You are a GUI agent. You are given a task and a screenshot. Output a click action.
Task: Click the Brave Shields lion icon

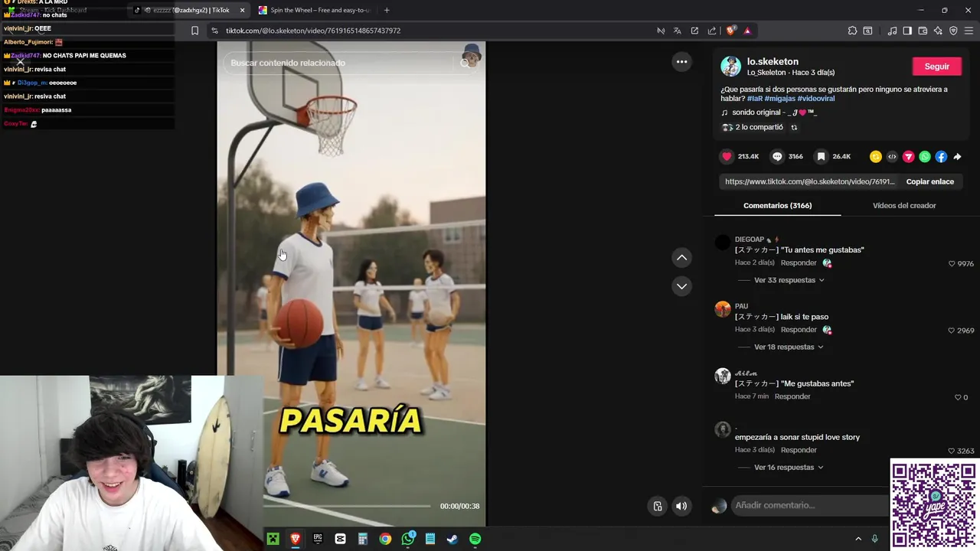730,31
